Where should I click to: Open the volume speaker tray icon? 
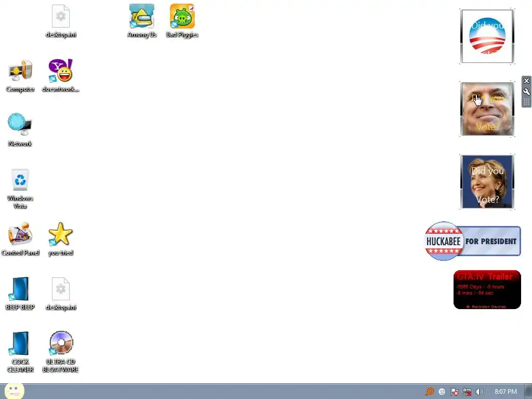coord(479,392)
